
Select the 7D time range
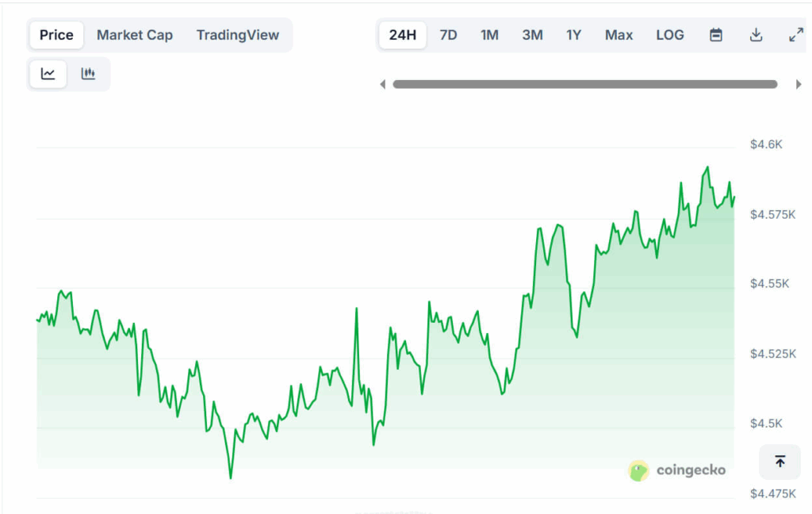[x=448, y=35]
